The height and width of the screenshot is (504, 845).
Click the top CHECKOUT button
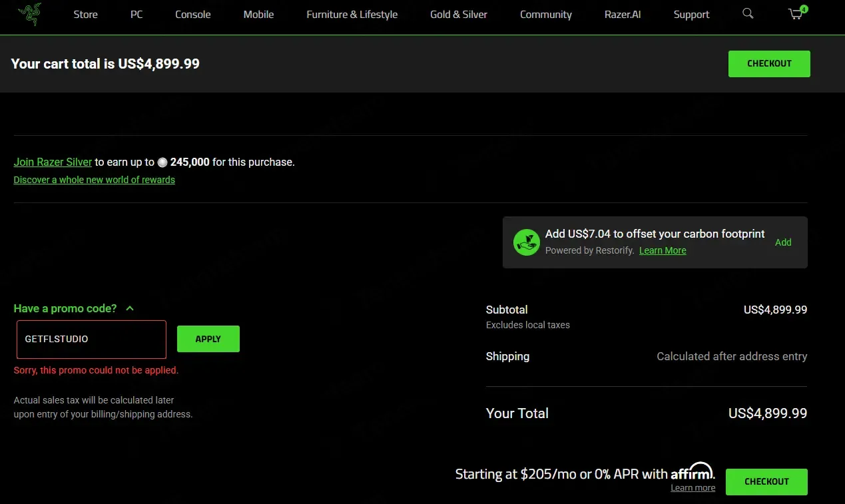769,64
